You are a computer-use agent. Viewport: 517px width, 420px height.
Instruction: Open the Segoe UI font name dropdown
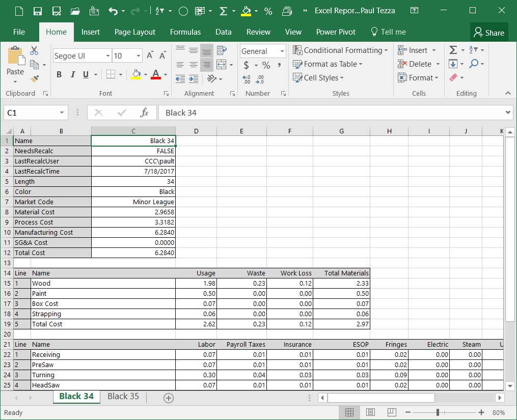pos(108,55)
